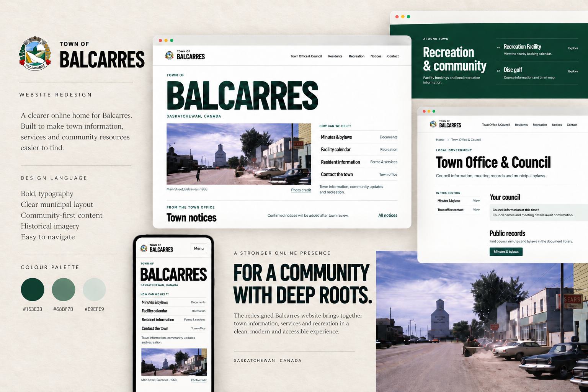
Task: Select the pale #E9EFE9 swatch
Action: tap(94, 289)
